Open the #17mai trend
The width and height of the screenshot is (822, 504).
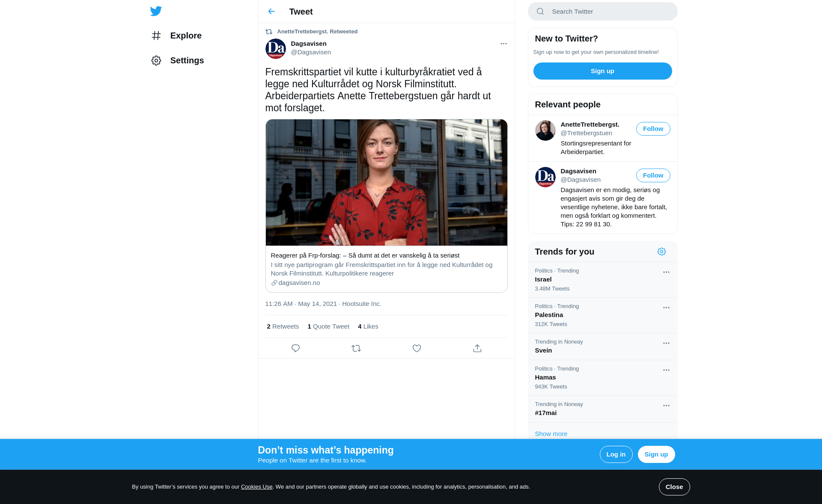603,409
